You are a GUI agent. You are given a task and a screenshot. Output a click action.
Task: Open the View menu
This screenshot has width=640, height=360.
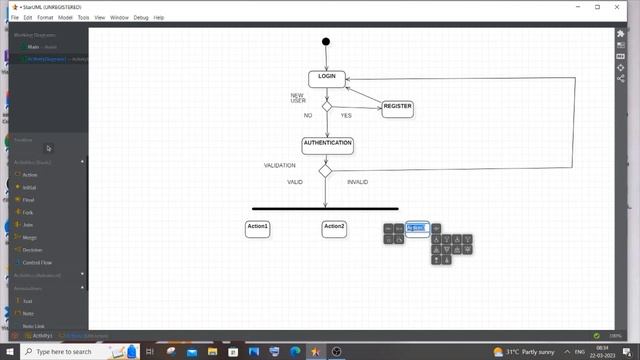point(100,18)
